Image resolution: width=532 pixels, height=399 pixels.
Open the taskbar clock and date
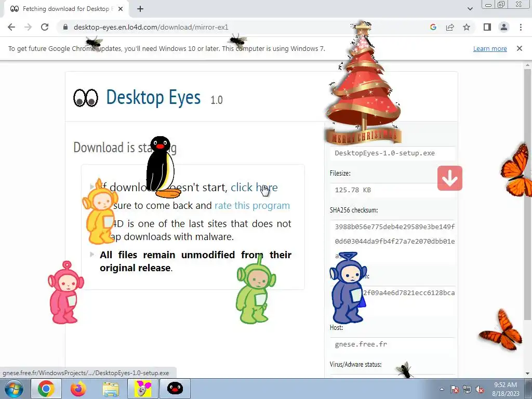click(x=506, y=389)
